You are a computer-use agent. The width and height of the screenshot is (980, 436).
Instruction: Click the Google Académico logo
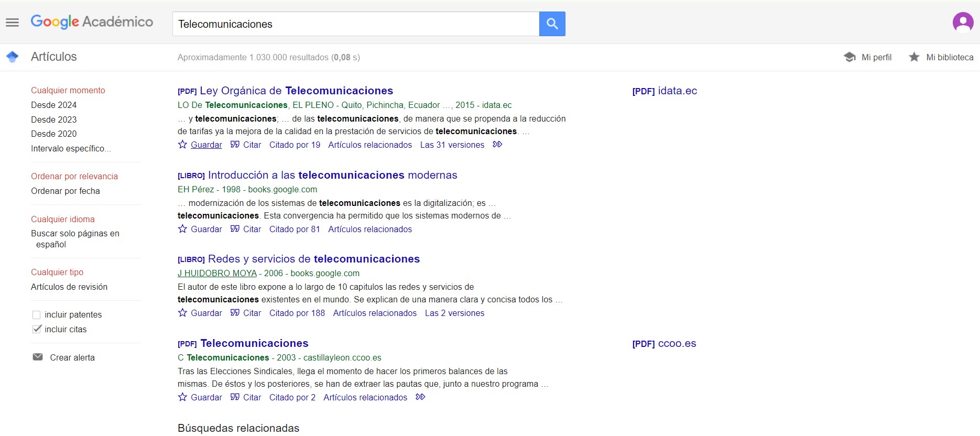(92, 21)
